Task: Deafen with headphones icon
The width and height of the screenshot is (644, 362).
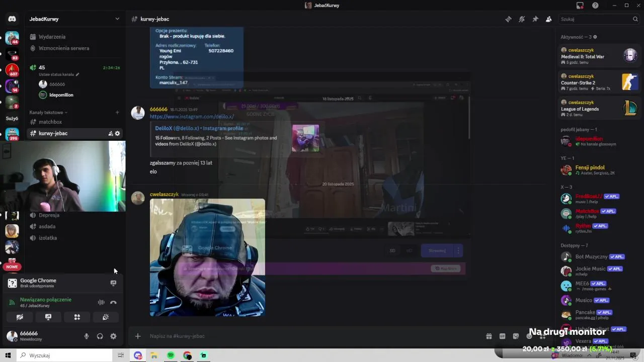Action: point(100,336)
